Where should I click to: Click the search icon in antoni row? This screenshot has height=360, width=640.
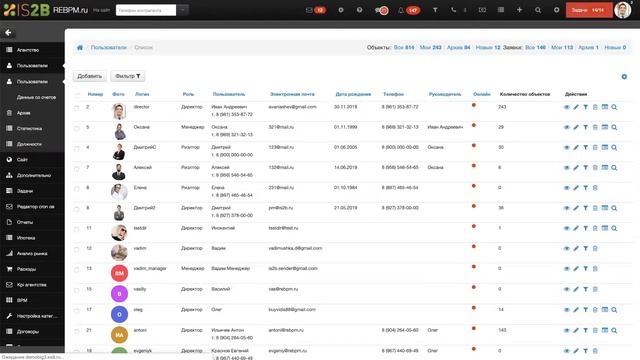(x=614, y=330)
